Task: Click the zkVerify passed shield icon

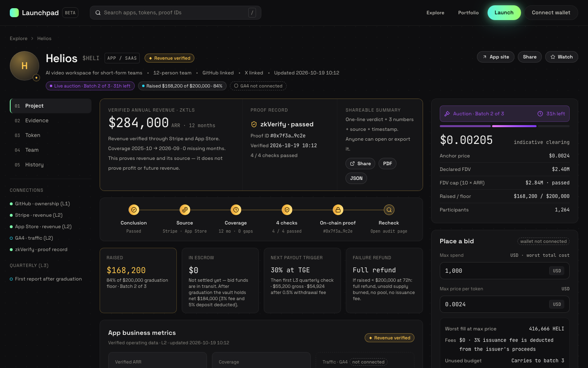Action: 254,124
